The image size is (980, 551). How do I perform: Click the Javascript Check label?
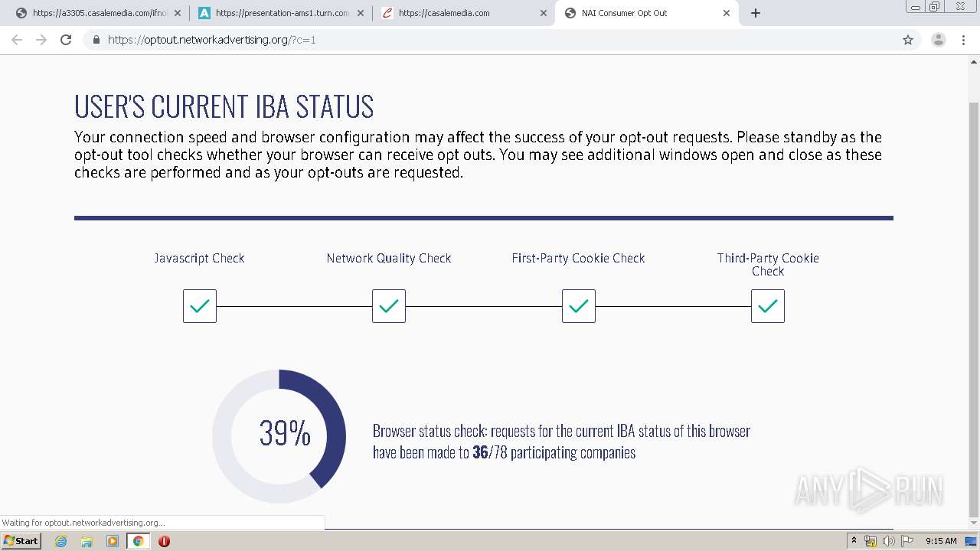point(199,258)
